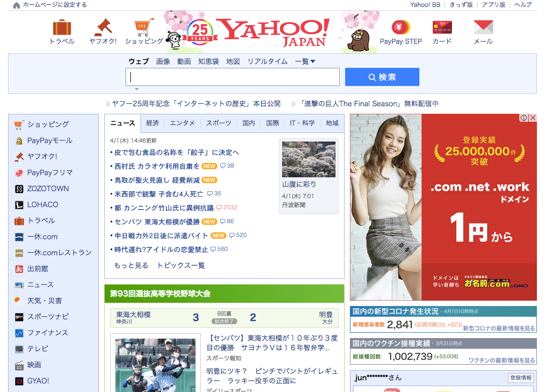The image size is (546, 392).
Task: Close the お名前.com advertisement
Action: [x=533, y=117]
